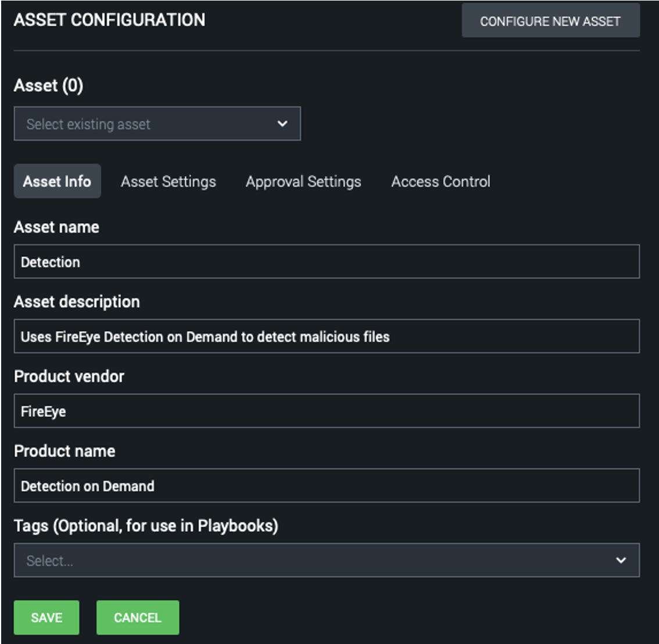The image size is (659, 644).
Task: Select the Product name field with Detection on Demand
Action: 326,486
